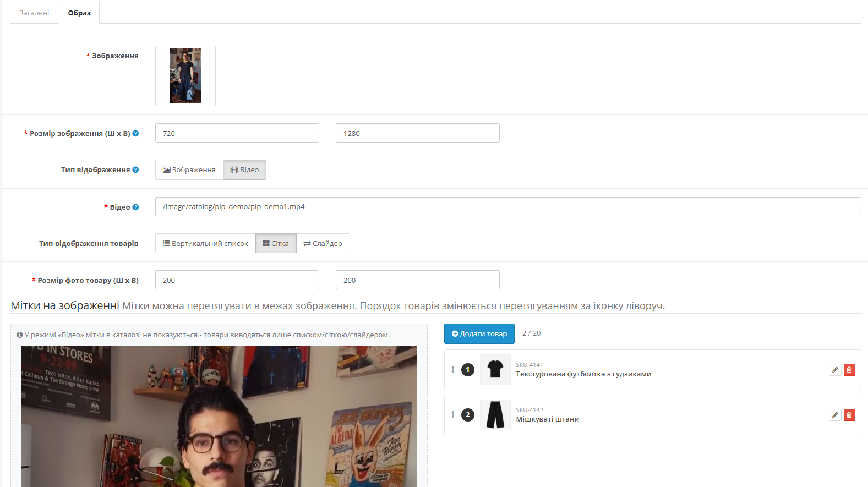Edit Текстурована футболка з гудзиками product
Screen dimensions: 868x487
[835, 370]
